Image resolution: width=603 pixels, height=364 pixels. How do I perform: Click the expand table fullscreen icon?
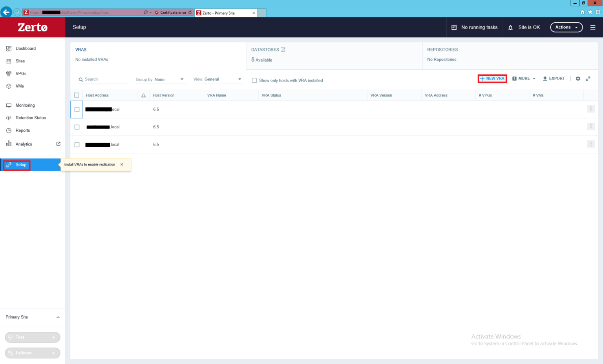coord(588,79)
